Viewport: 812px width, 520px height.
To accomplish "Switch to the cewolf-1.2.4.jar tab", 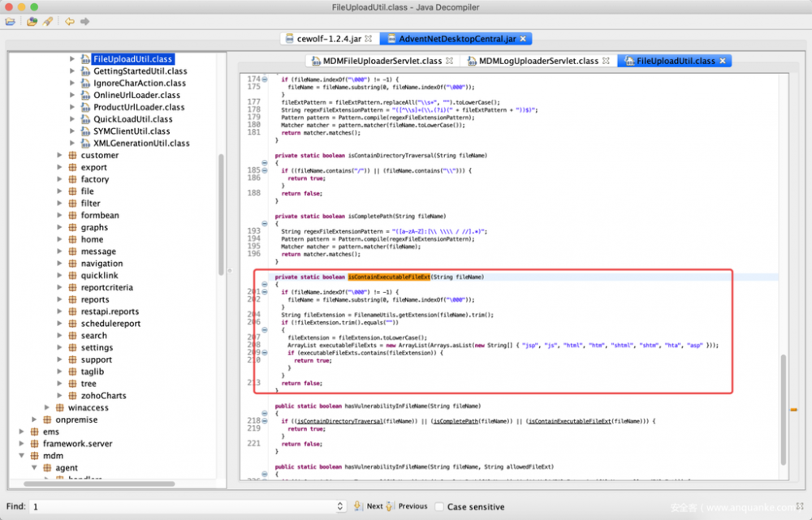I will (323, 37).
